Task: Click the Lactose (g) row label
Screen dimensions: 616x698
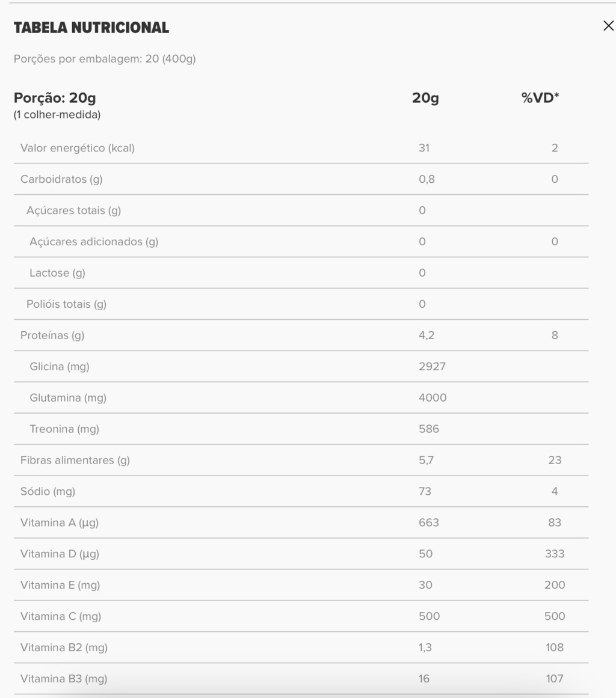Action: coord(58,272)
